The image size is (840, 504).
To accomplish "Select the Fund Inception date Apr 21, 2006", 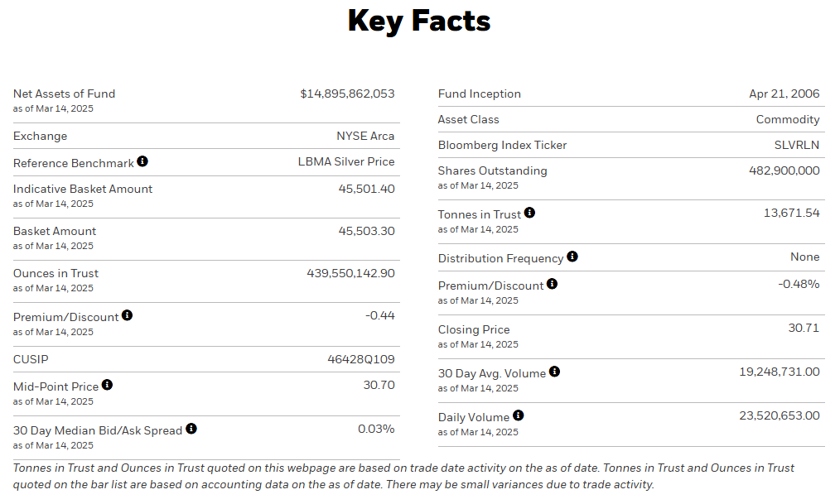I will [784, 94].
